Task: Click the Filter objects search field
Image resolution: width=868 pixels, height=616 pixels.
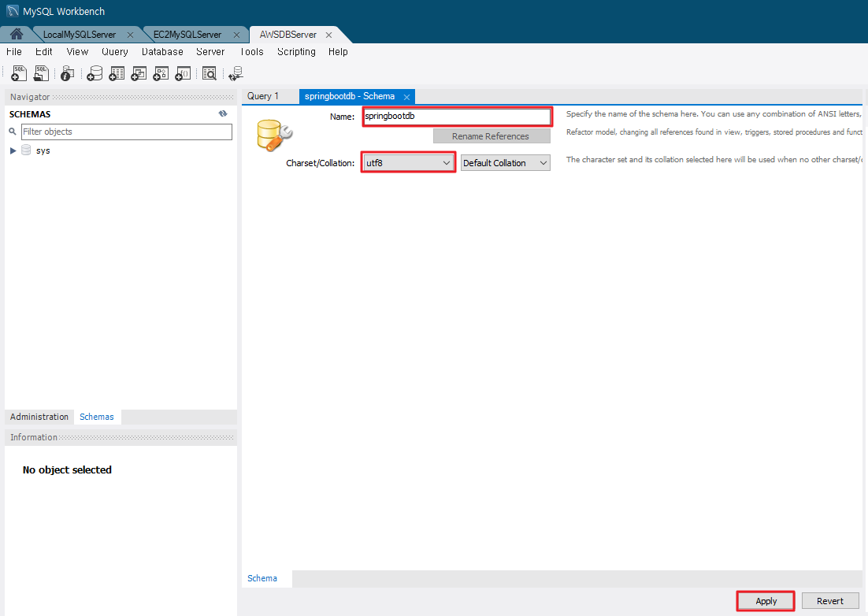Action: coord(127,132)
